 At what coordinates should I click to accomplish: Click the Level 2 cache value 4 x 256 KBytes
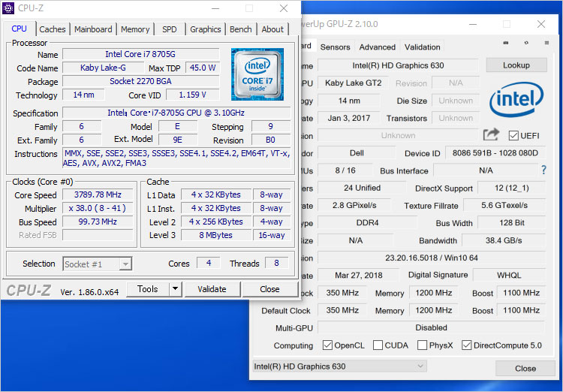point(215,222)
